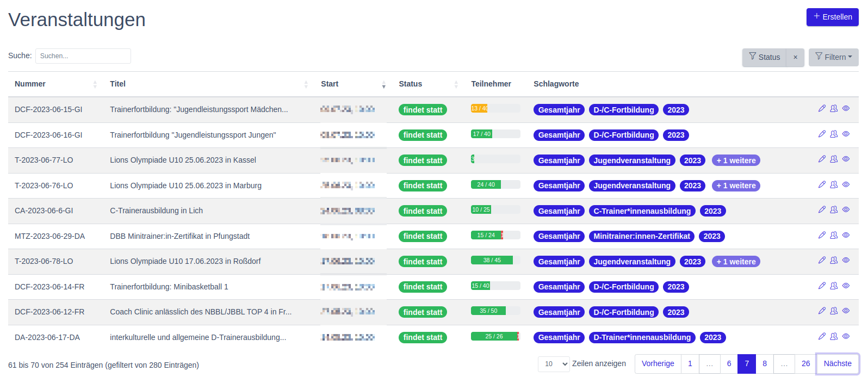Edit the Coach Clinic DCF-2023-06-12-FR entry
The width and height of the screenshot is (868, 383).
click(x=822, y=311)
